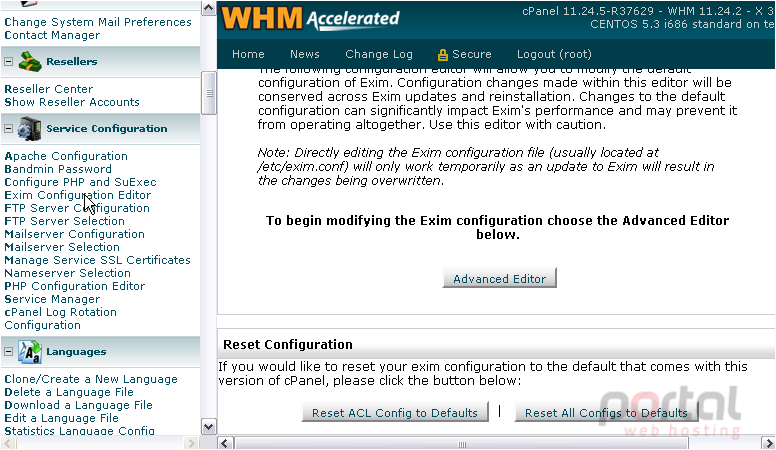
Task: Click main pane horizontal scroll right arrow
Action: 768,443
